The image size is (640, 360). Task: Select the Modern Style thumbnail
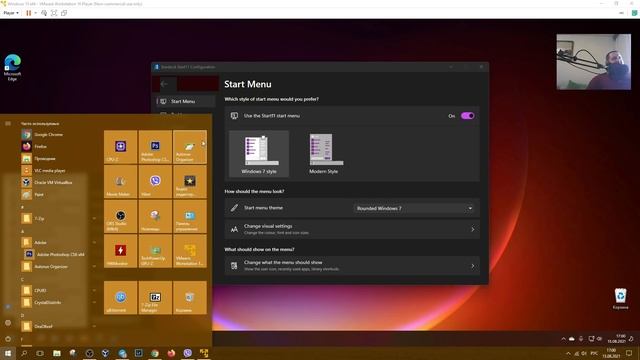click(323, 154)
